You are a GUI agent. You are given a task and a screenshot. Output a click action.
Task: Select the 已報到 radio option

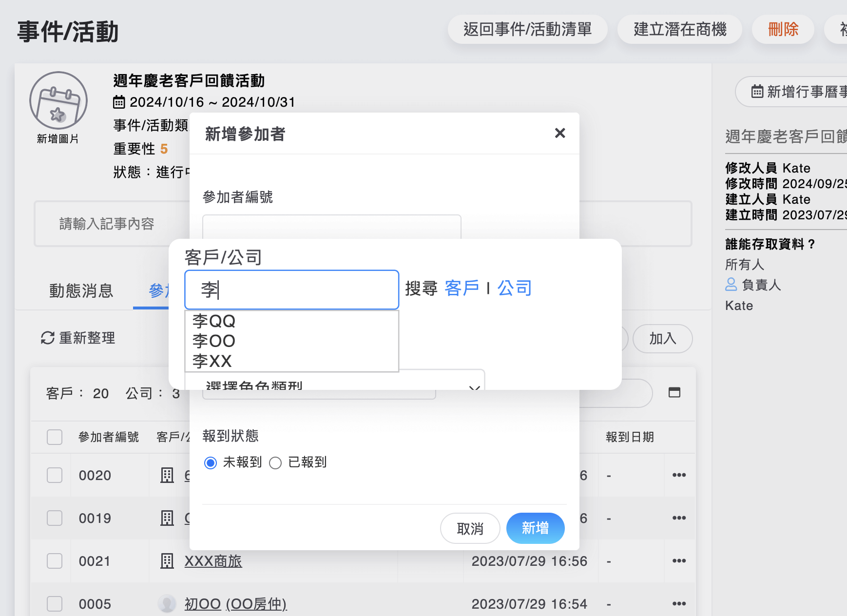(275, 463)
